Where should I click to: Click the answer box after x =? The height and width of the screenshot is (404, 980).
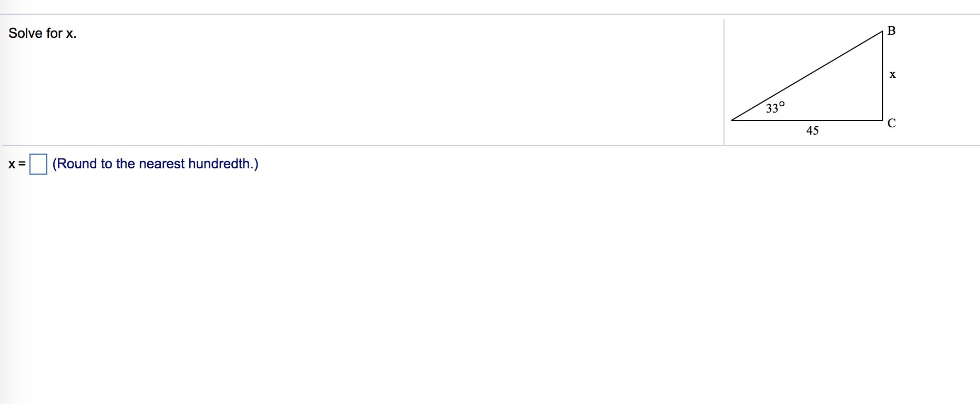(x=38, y=164)
